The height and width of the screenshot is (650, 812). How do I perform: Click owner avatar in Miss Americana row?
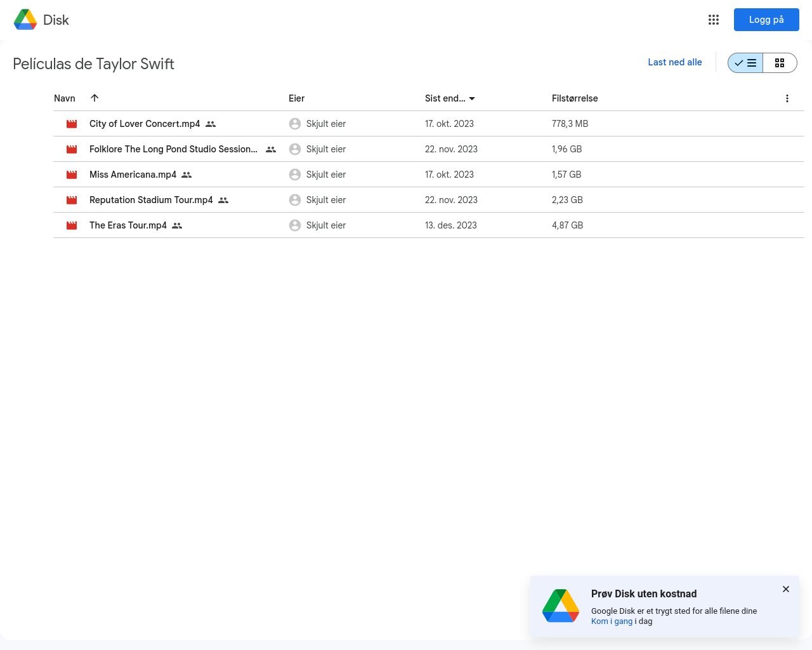coord(295,175)
